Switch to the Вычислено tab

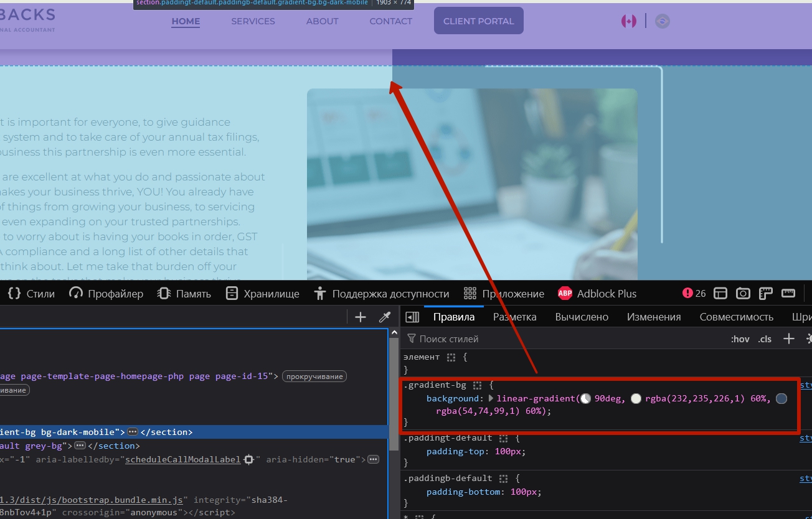[582, 317]
